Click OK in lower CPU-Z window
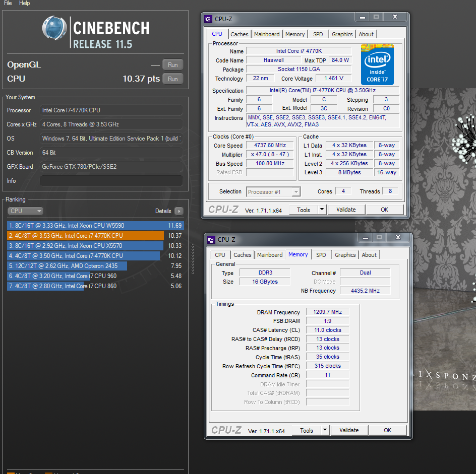 tap(387, 430)
